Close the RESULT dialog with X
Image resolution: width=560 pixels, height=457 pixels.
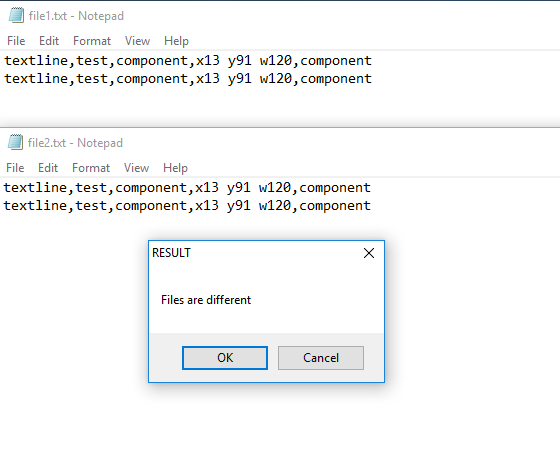coord(369,253)
